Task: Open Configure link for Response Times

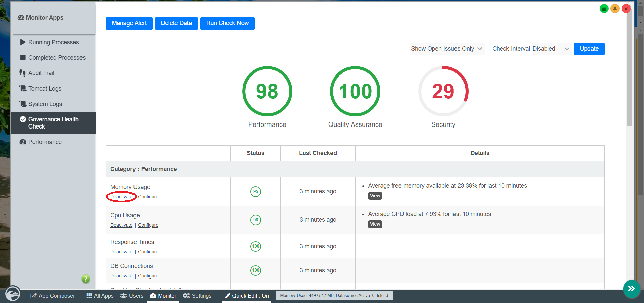Action: click(148, 252)
